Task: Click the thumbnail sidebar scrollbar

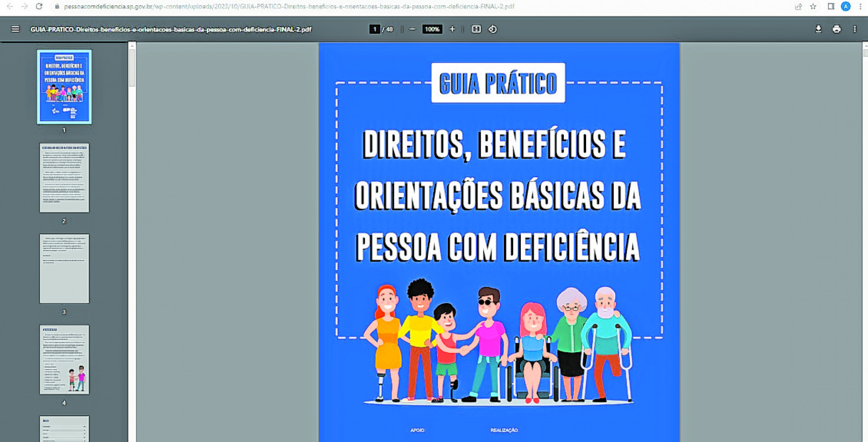Action: pos(132,68)
